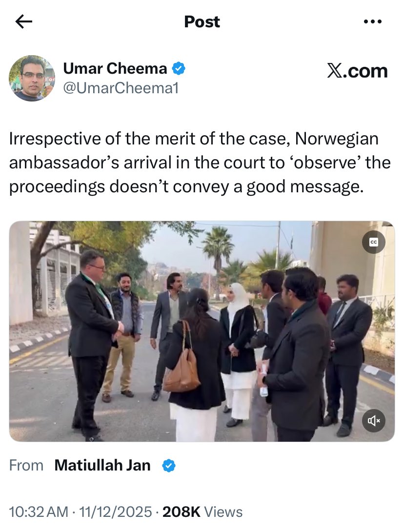This screenshot has height=532, width=404.
Task: Open the @UmarCheema1 handle
Action: 121,88
